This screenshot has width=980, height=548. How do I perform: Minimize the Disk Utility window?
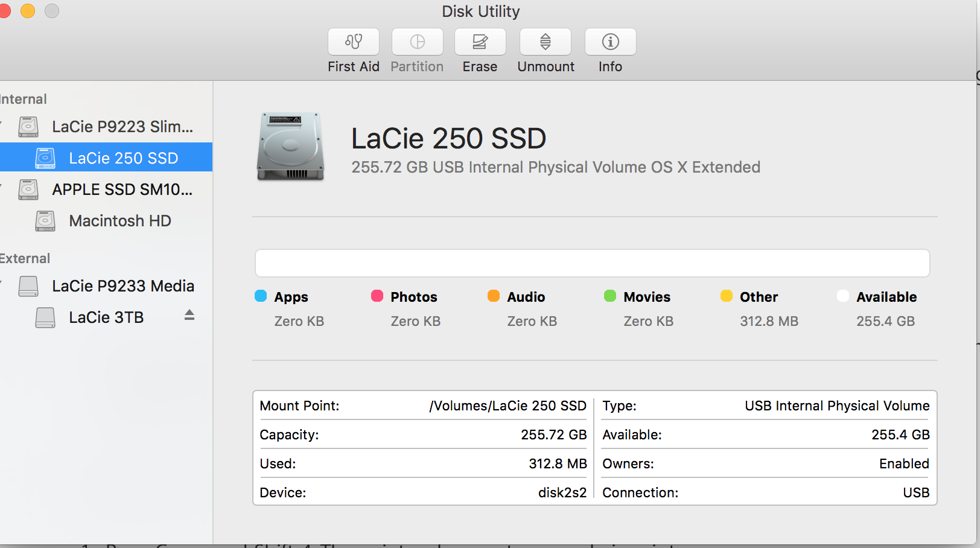pyautogui.click(x=28, y=11)
